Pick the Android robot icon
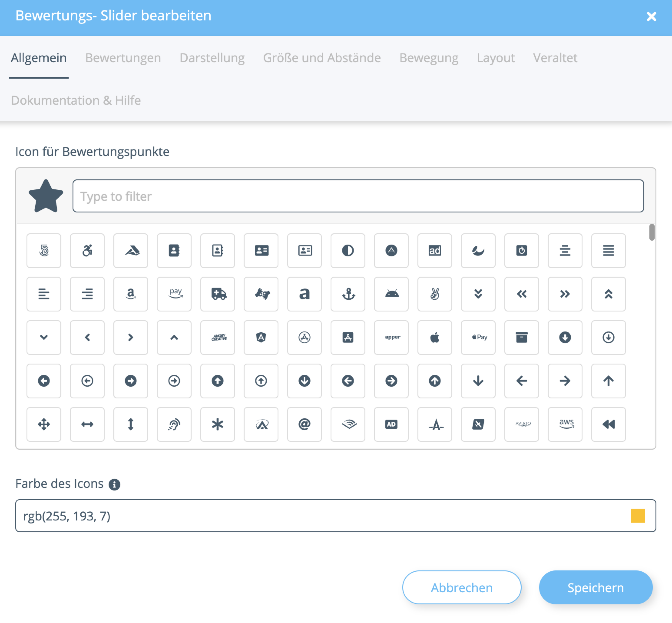Screen dimensions: 672x623 click(x=391, y=294)
